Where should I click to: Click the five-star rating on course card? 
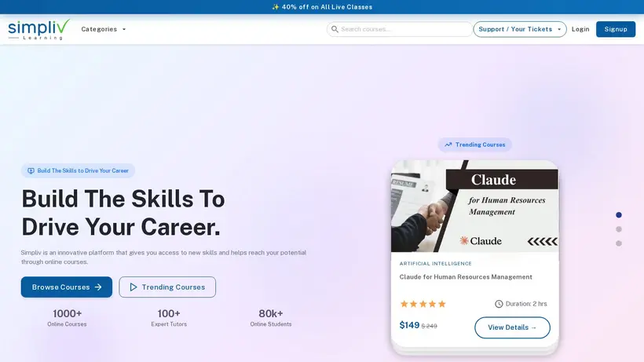[423, 304]
